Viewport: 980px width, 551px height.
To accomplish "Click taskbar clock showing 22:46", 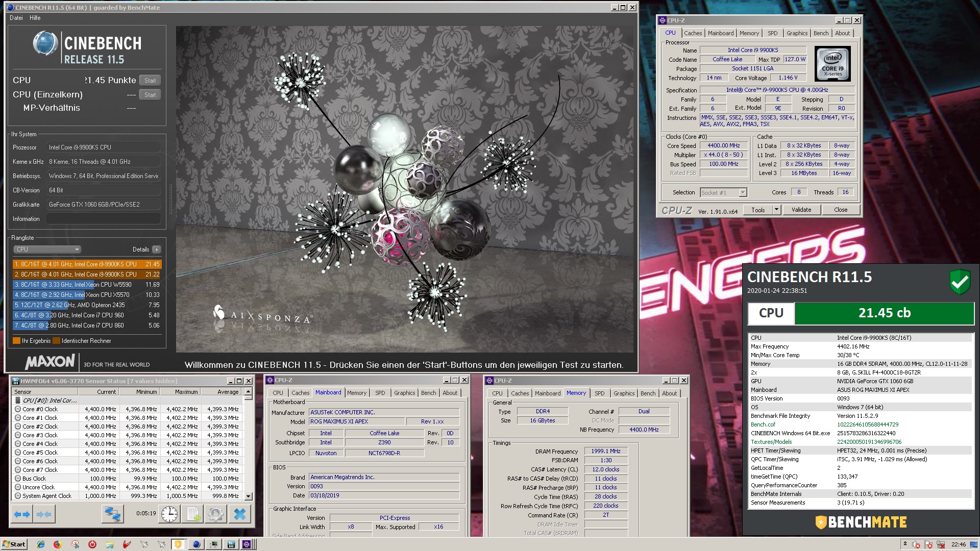I will point(959,544).
